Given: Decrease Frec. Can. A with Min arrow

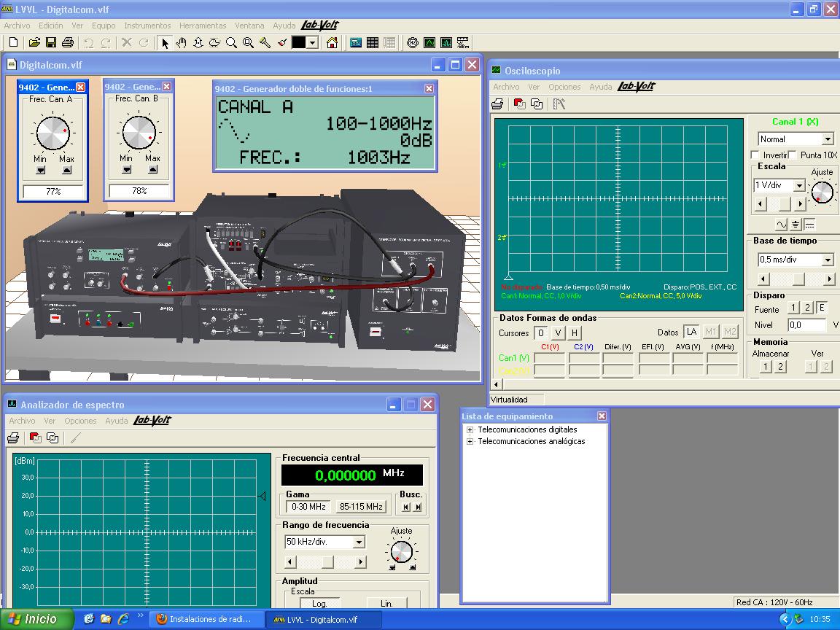Looking at the screenshot, I should 40,171.
